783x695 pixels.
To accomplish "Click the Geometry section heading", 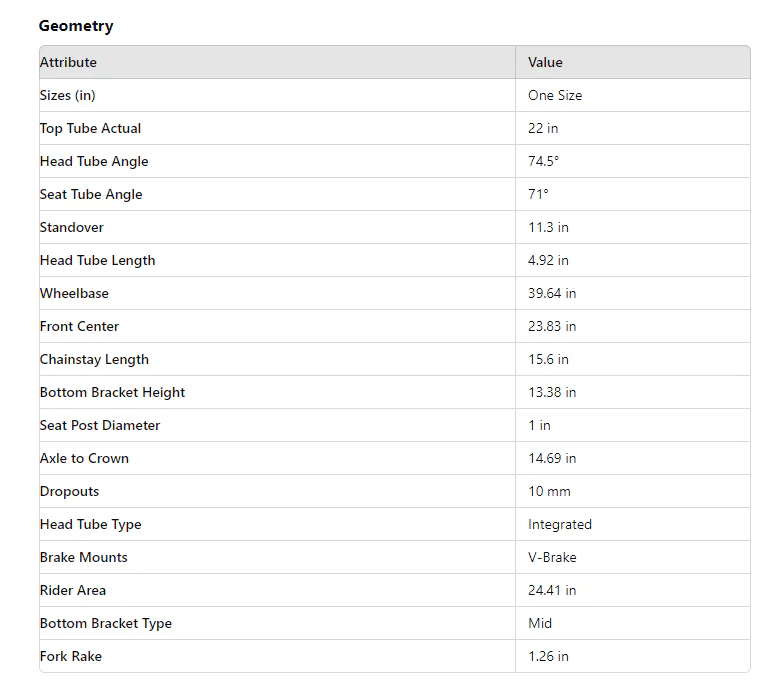I will [76, 25].
